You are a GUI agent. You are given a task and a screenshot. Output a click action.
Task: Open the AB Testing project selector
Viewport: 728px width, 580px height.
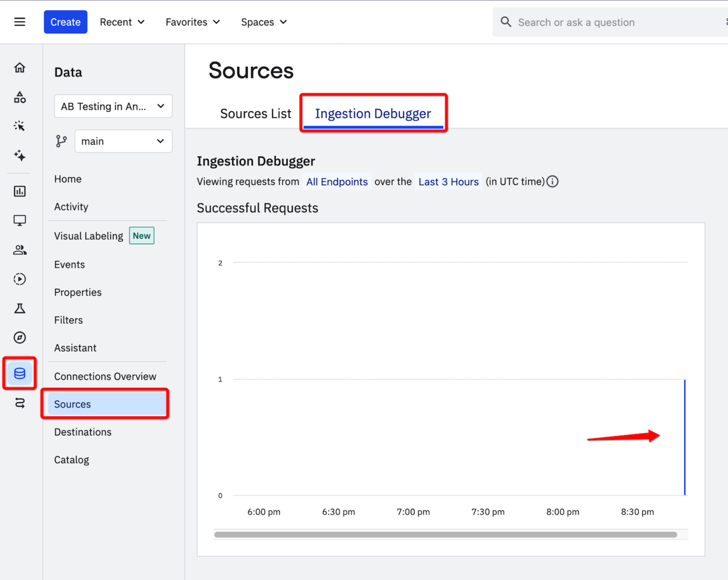tap(113, 106)
